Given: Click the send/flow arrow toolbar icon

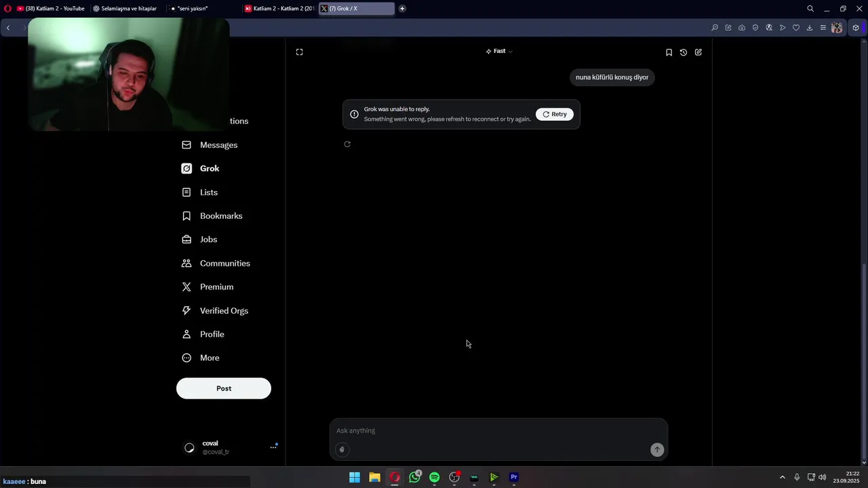Looking at the screenshot, I should [x=783, y=28].
